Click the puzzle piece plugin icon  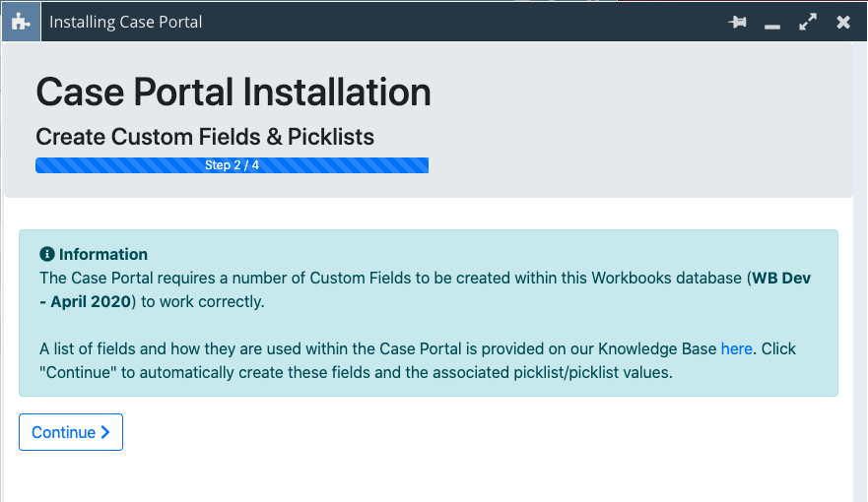point(21,22)
